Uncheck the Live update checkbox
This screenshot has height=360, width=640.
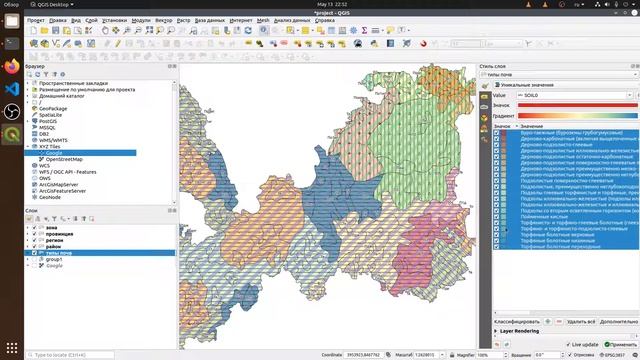coord(568,344)
